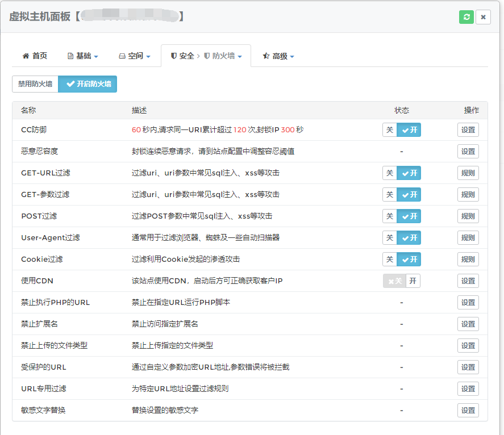Open 规则 for GET-参数过滤
This screenshot has height=435, width=504.
pos(468,194)
